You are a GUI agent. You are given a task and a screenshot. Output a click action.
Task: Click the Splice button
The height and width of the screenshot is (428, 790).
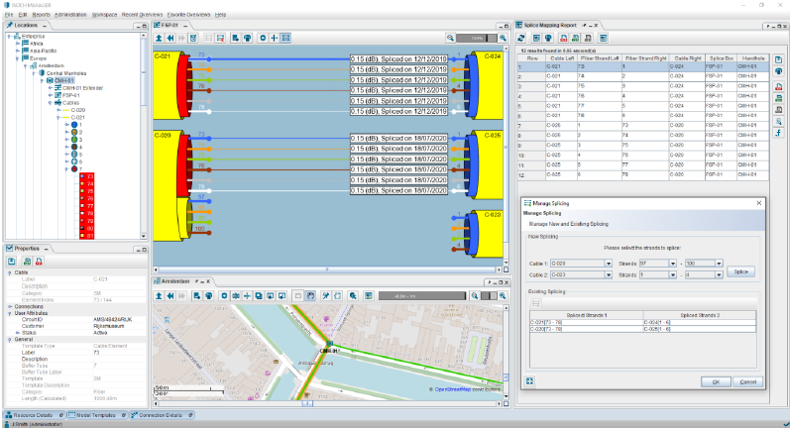coord(739,270)
